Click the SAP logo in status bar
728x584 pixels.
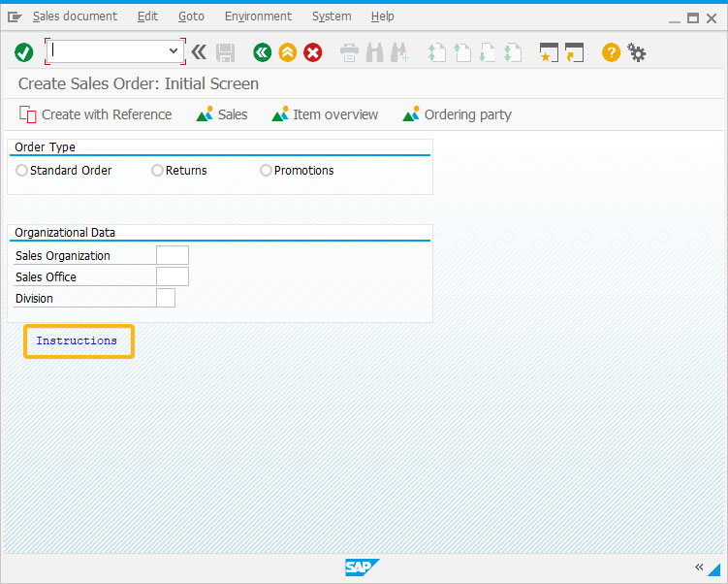pos(362,568)
